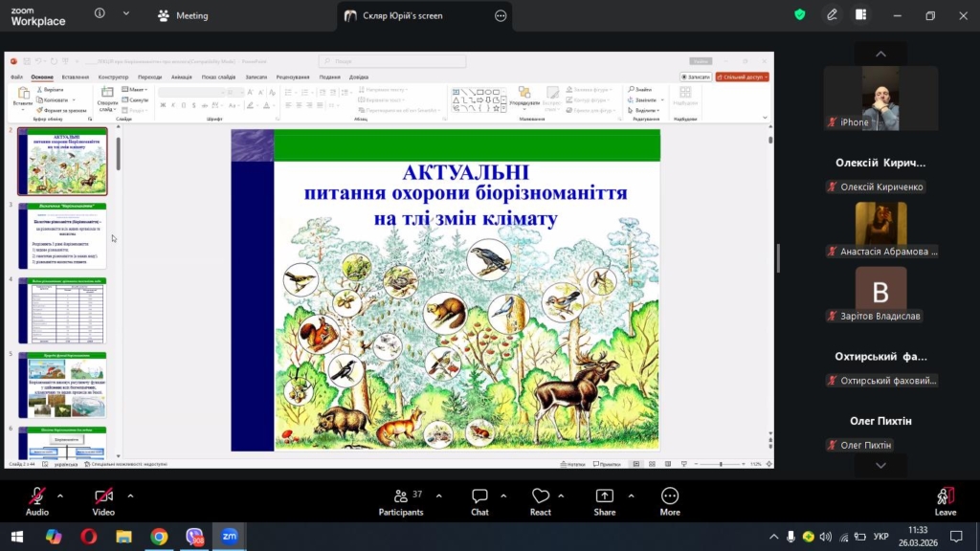The image size is (980, 551).
Task: Click the green encryption shield icon
Action: (800, 15)
